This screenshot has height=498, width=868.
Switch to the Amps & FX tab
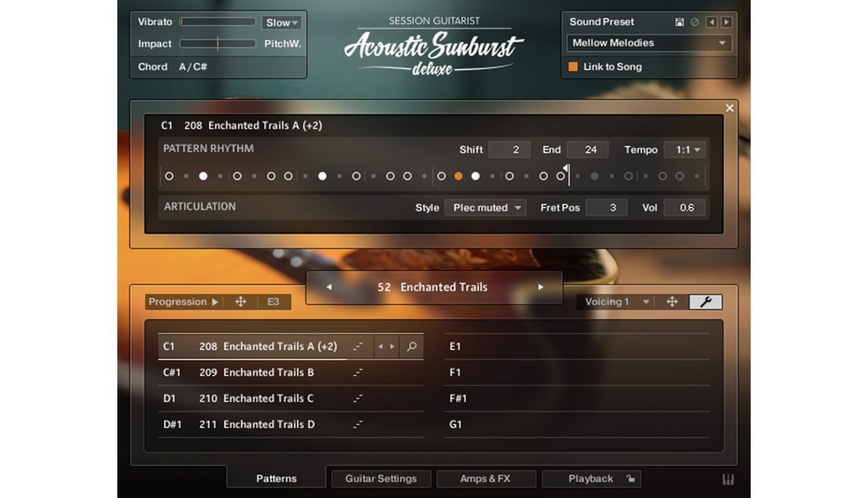point(485,479)
